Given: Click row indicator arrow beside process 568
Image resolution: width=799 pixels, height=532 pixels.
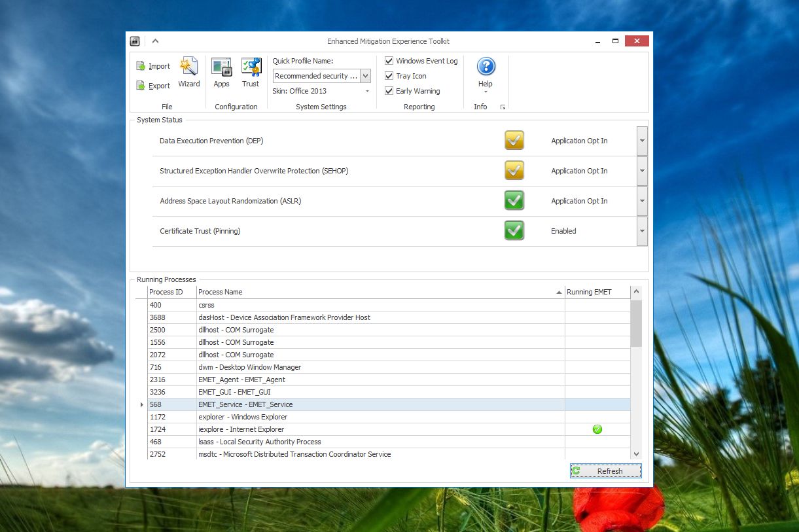Looking at the screenshot, I should pyautogui.click(x=142, y=404).
